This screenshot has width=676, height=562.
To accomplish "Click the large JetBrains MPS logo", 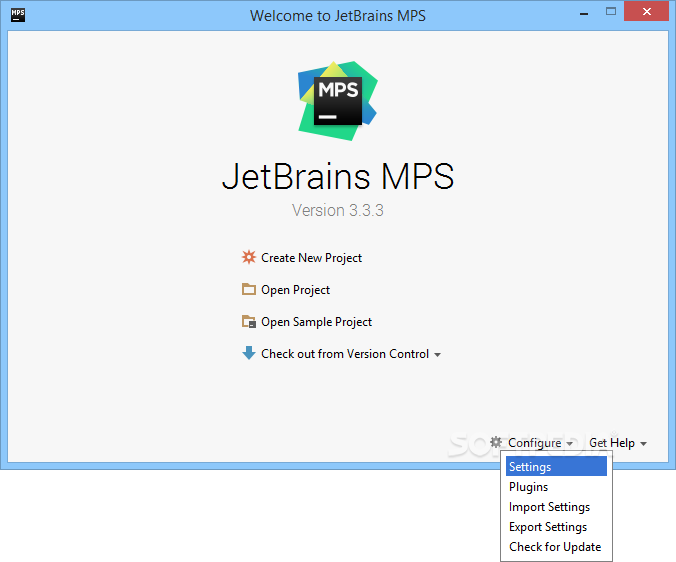I will click(338, 101).
